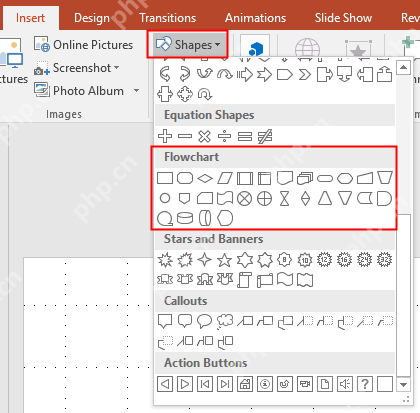This screenshot has width=420, height=413.
Task: Select the Pentagon block arrow shape
Action: 285,75
